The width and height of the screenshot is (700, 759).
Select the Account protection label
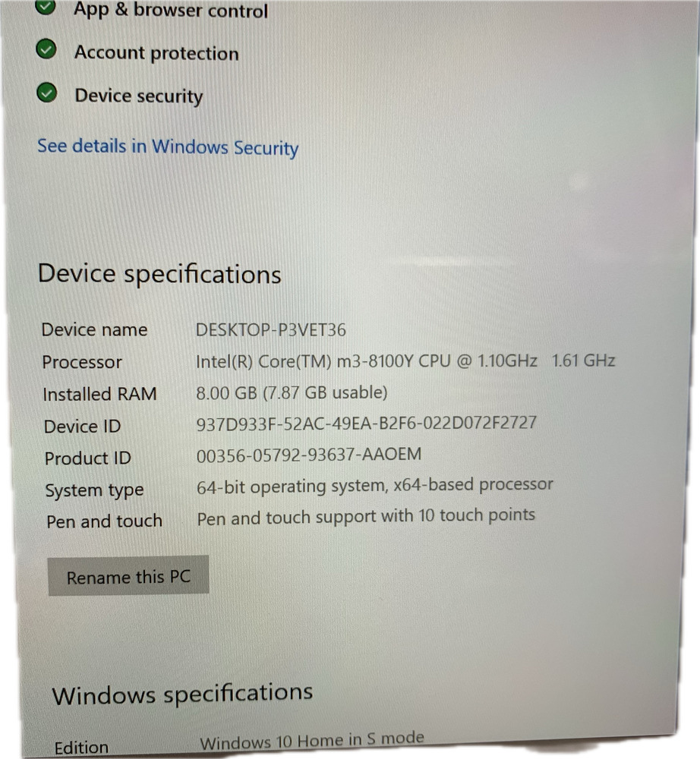(x=156, y=53)
